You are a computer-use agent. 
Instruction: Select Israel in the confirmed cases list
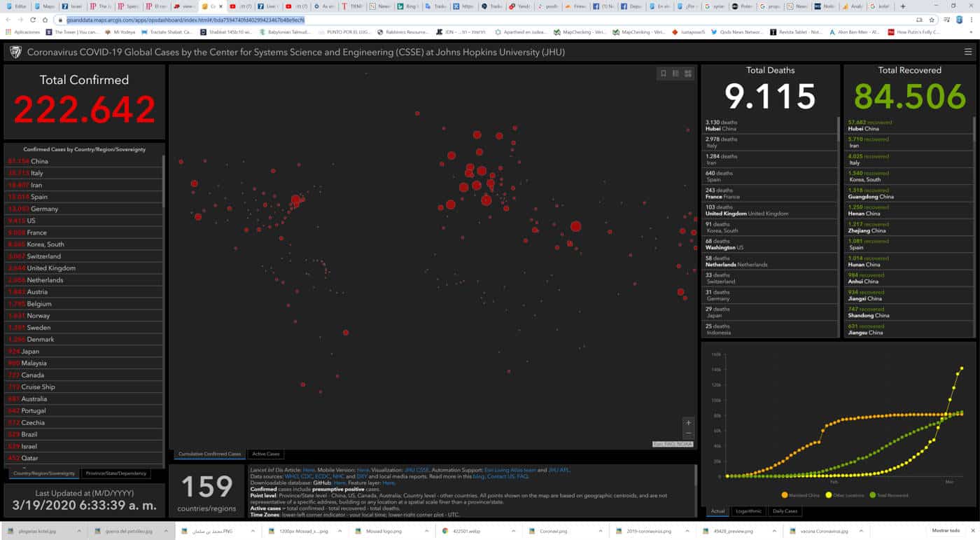click(83, 446)
